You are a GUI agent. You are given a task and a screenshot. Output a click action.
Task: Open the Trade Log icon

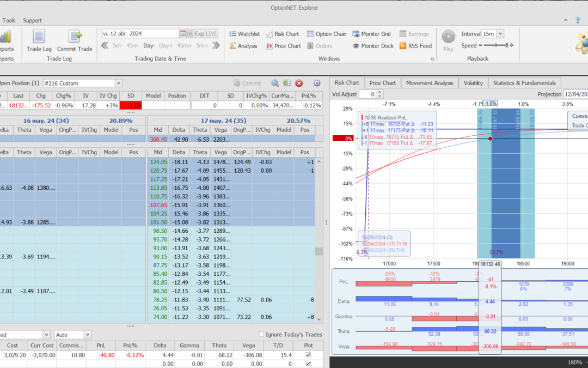point(39,37)
